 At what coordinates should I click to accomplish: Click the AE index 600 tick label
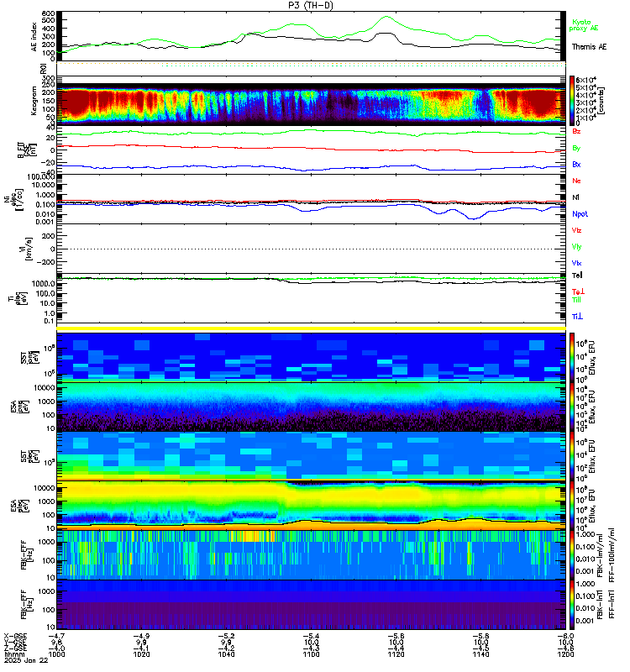[49, 13]
